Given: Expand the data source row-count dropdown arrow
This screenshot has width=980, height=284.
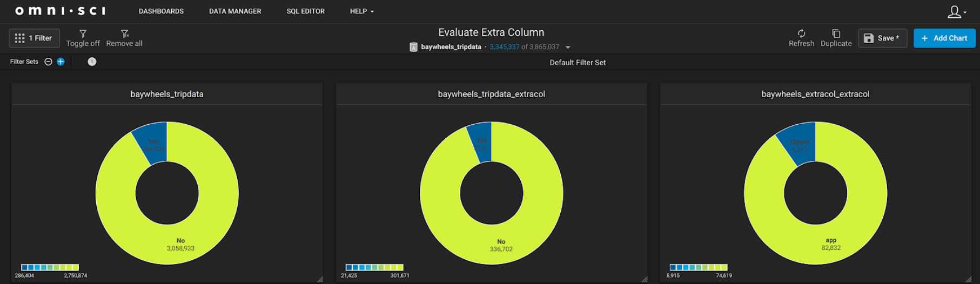Looking at the screenshot, I should [568, 48].
